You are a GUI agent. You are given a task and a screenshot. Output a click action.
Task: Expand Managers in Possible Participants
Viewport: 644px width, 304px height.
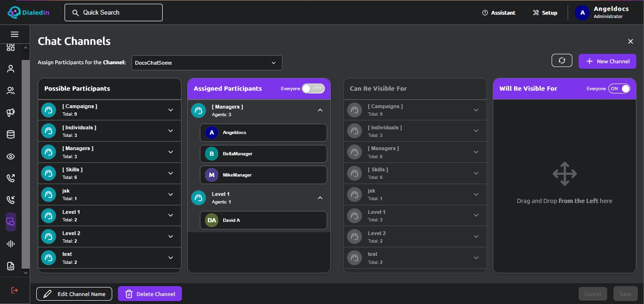click(171, 152)
